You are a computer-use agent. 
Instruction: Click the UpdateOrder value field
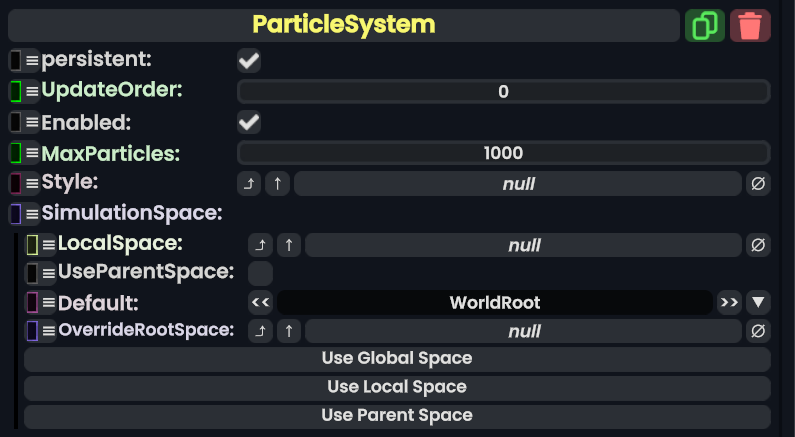pos(503,92)
